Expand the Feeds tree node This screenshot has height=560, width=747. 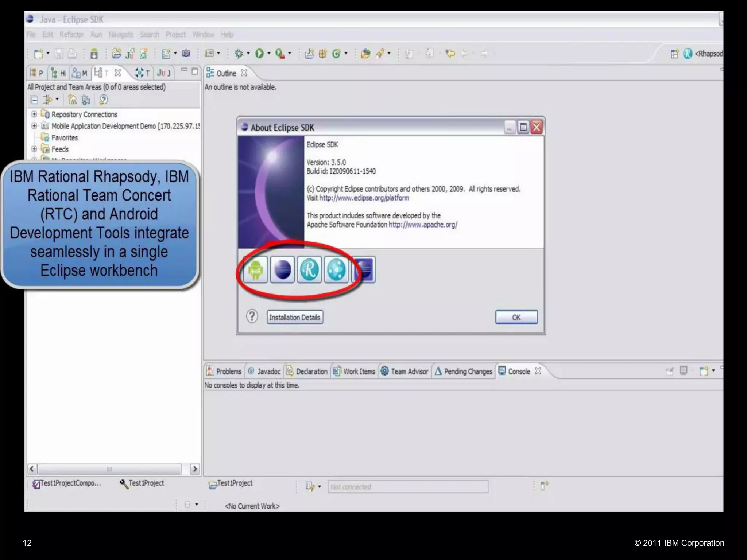(x=34, y=149)
